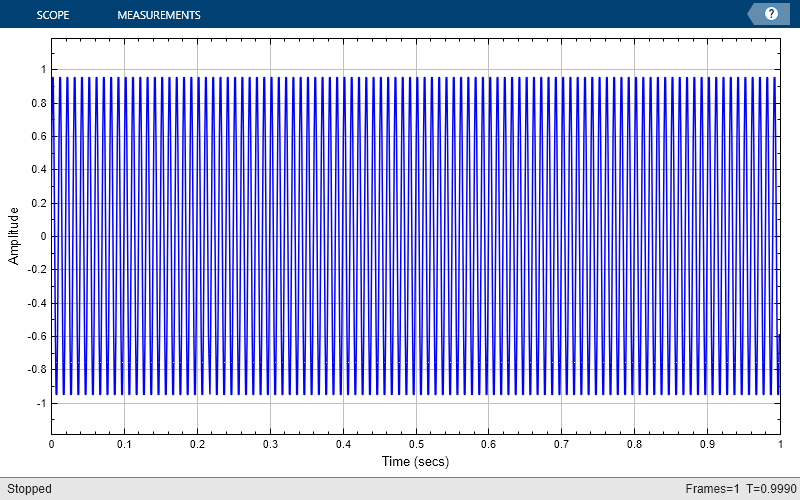800x500 pixels.
Task: Click the 0.7 tick on time axis
Action: coord(561,444)
